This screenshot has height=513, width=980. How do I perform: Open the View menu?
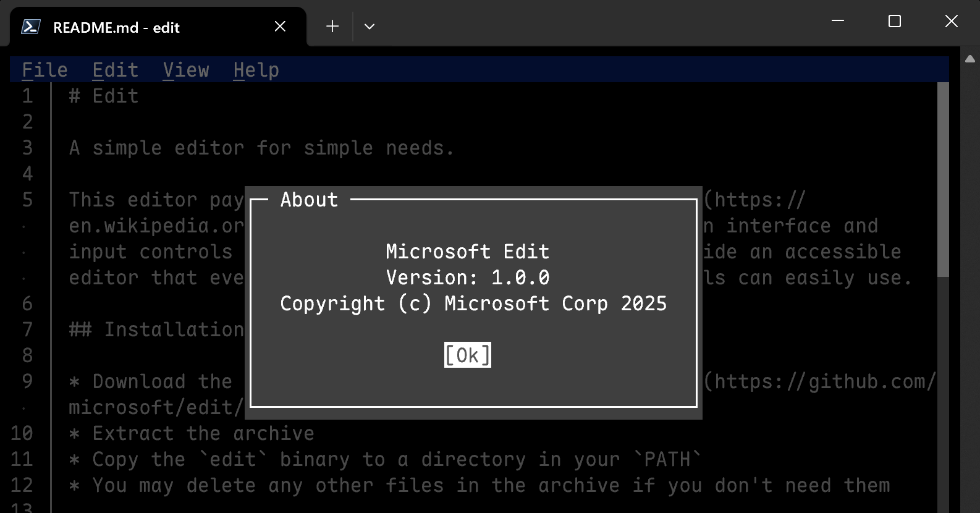[x=186, y=70]
